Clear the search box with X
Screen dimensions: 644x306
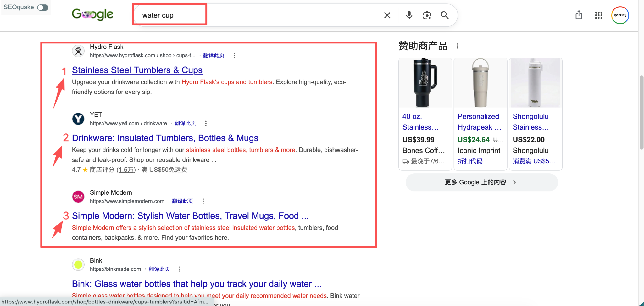(387, 15)
